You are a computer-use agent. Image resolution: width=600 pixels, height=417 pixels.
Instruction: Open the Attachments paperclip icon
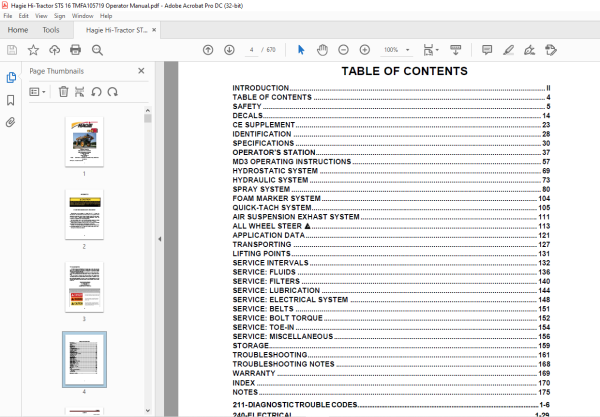10,122
